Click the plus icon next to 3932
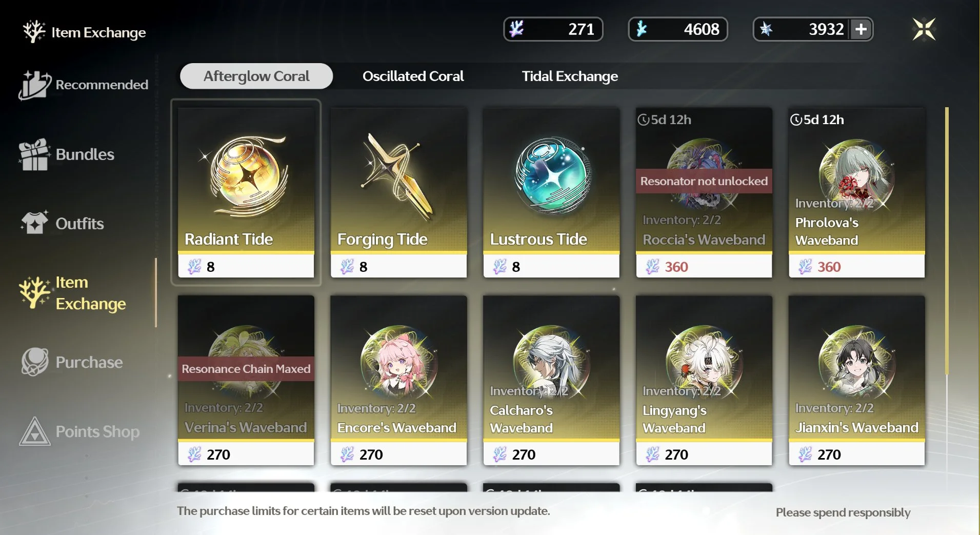The height and width of the screenshot is (535, 980). 862,29
